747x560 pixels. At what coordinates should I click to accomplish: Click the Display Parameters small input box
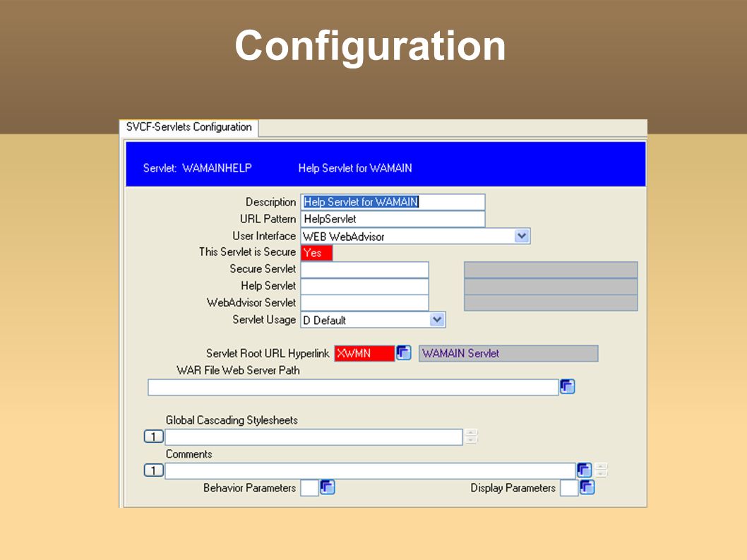569,488
